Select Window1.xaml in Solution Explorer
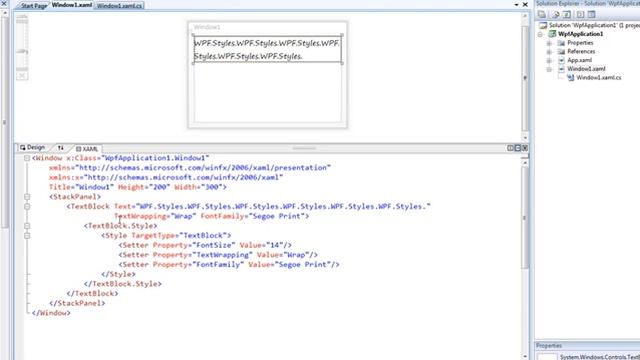 pos(586,69)
